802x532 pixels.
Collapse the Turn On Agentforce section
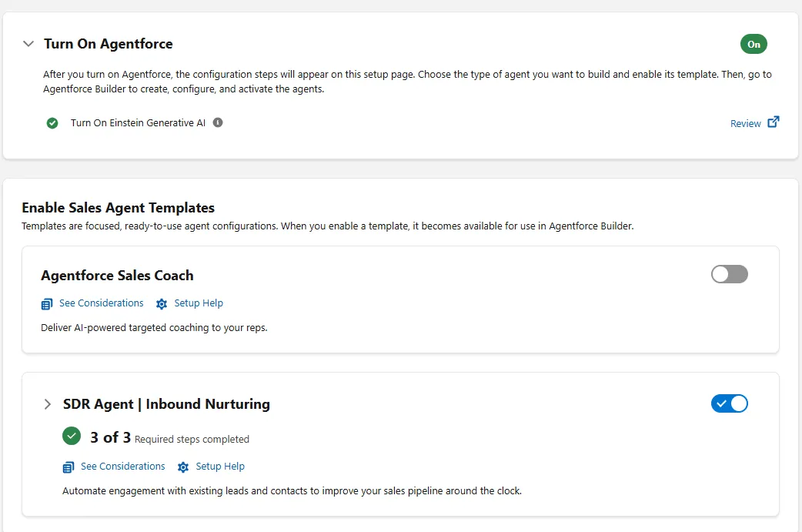click(x=28, y=44)
